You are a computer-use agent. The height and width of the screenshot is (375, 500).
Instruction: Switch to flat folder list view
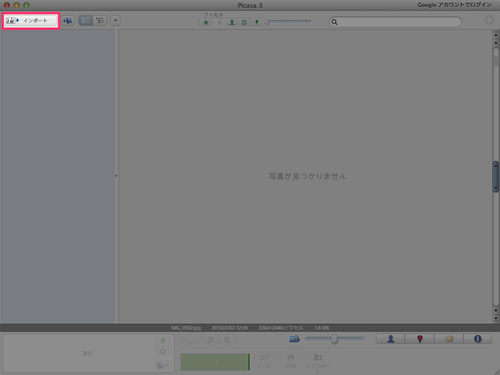point(85,21)
